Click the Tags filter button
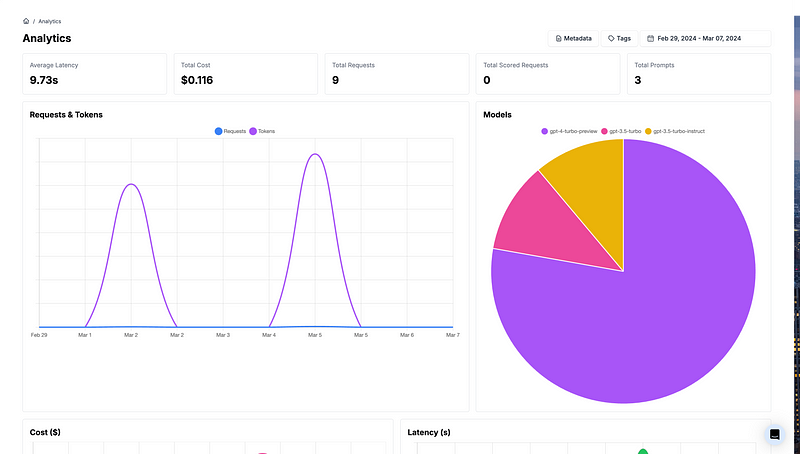This screenshot has height=454, width=800. click(619, 38)
